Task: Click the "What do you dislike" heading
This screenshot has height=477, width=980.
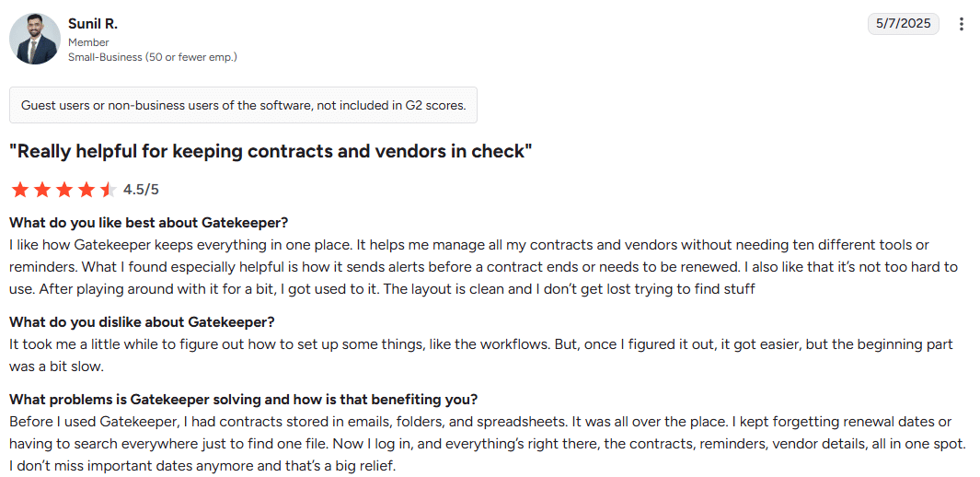Action: pyautogui.click(x=142, y=321)
